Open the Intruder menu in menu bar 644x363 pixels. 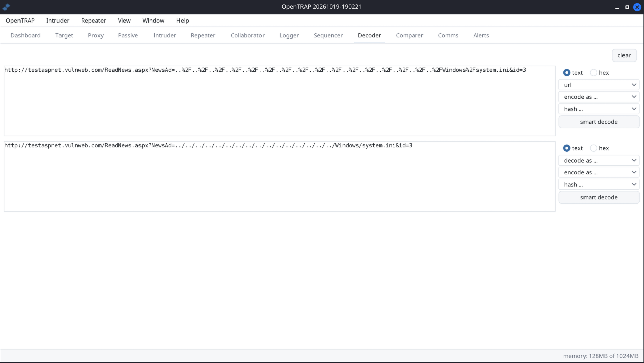coord(58,21)
